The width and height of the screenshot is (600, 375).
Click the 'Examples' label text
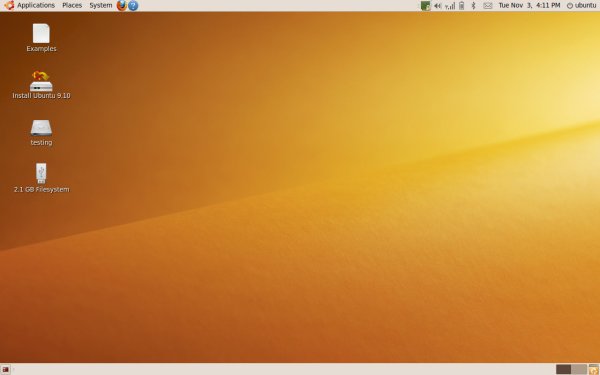pyautogui.click(x=41, y=49)
